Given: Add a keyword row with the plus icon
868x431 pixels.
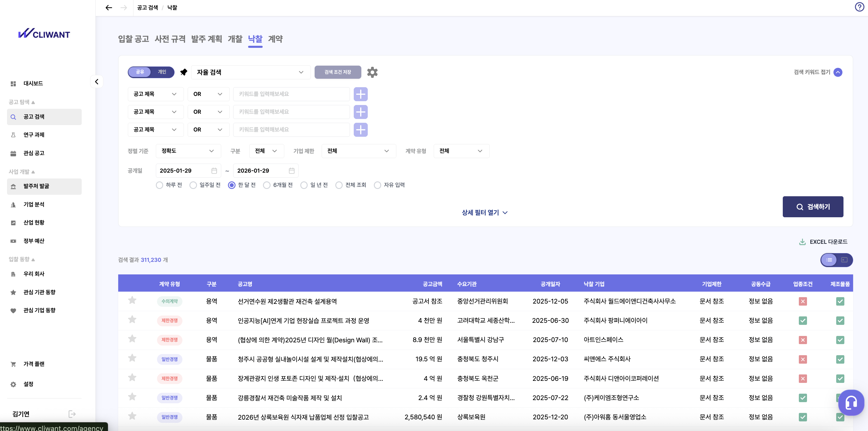Looking at the screenshot, I should coord(360,94).
